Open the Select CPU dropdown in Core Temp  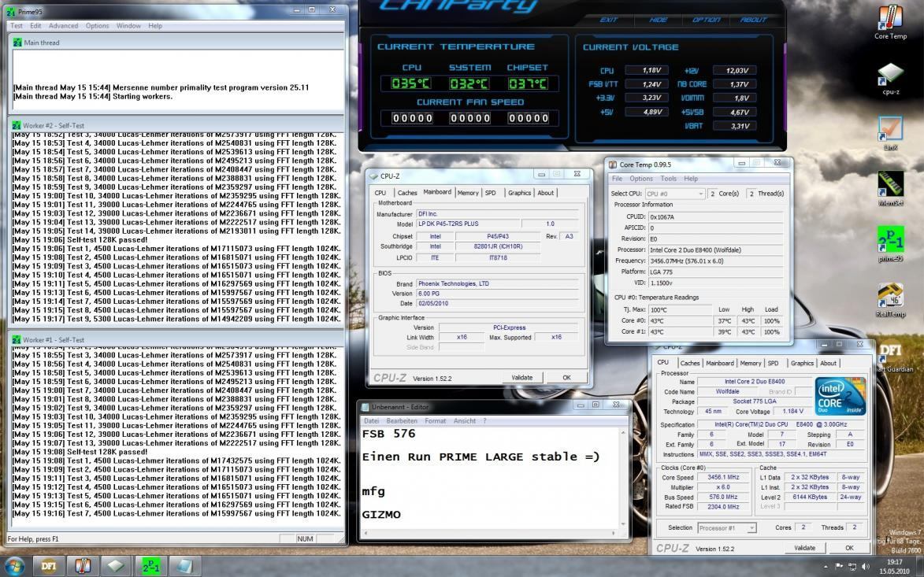[x=675, y=194]
